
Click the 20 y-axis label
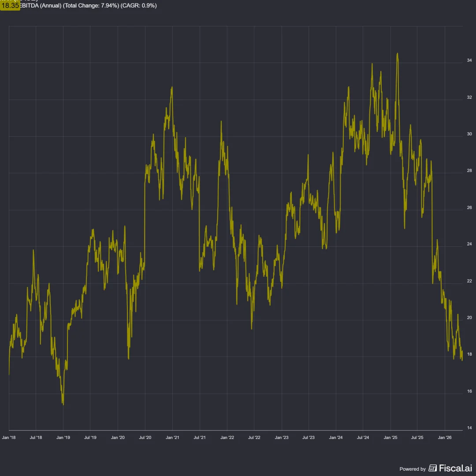[x=469, y=317]
